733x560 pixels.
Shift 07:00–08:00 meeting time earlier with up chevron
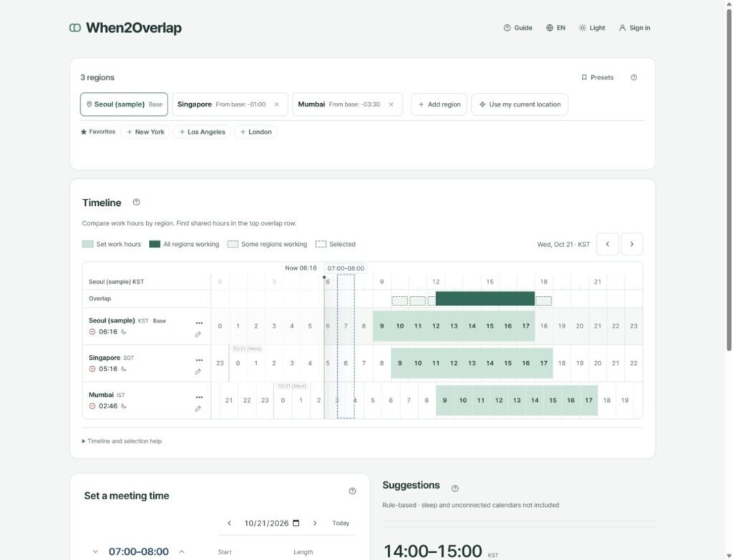click(x=181, y=551)
